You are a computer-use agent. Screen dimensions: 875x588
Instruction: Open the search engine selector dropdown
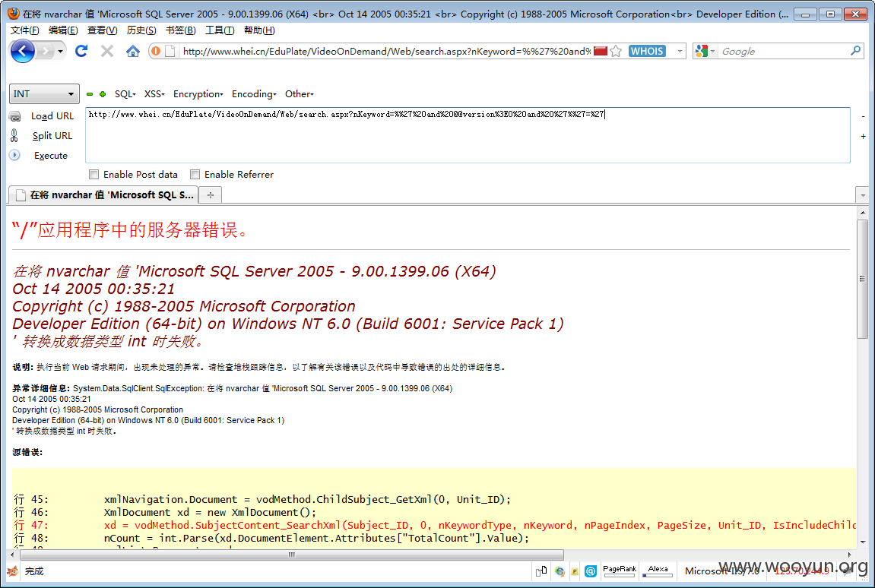pyautogui.click(x=705, y=52)
